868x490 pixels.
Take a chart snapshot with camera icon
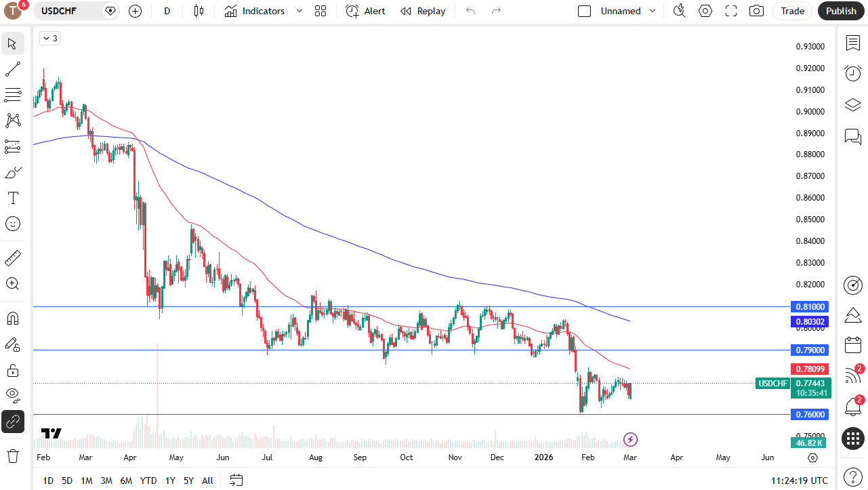[x=756, y=11]
